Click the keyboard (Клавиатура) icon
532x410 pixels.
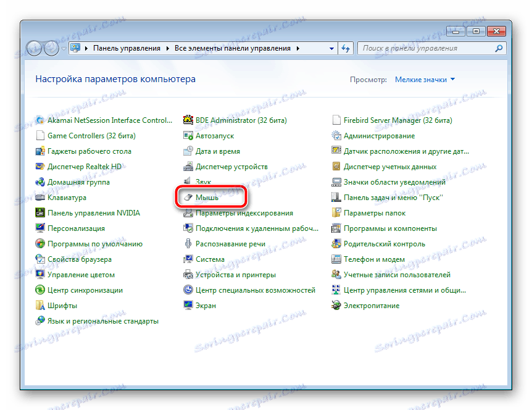coord(40,198)
